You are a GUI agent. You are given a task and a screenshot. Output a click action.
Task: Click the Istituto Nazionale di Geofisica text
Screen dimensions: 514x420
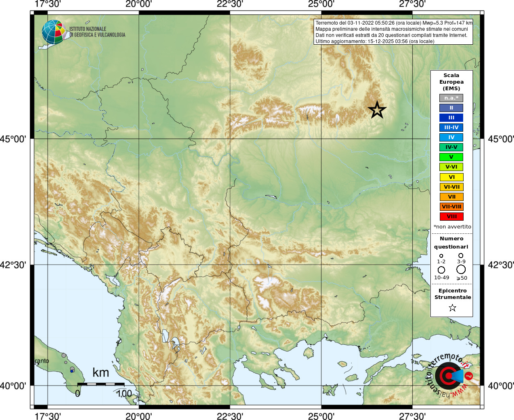coord(97,32)
